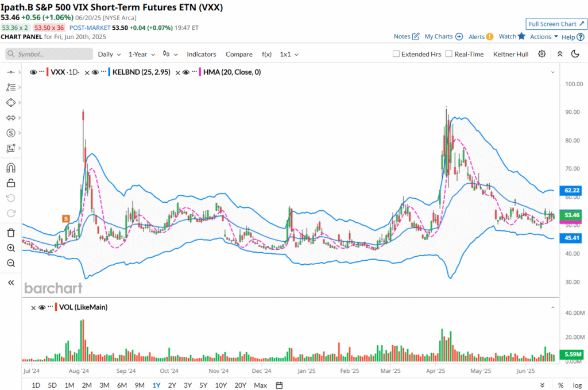Screen dimensions: 588x390
Task: Expand the 1-Year period dropdown
Action: click(x=141, y=54)
